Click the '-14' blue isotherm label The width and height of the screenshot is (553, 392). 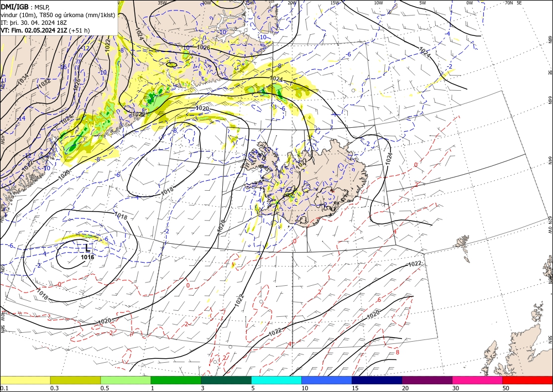point(22,118)
